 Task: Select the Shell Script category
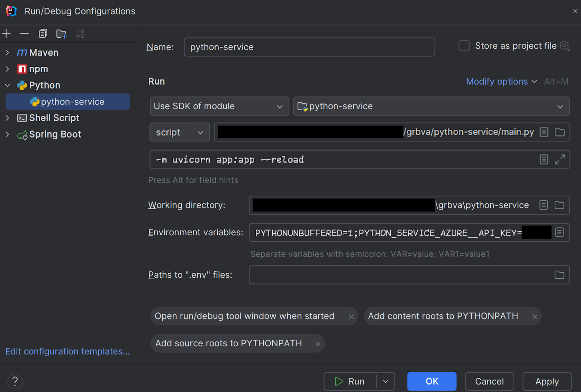[54, 118]
